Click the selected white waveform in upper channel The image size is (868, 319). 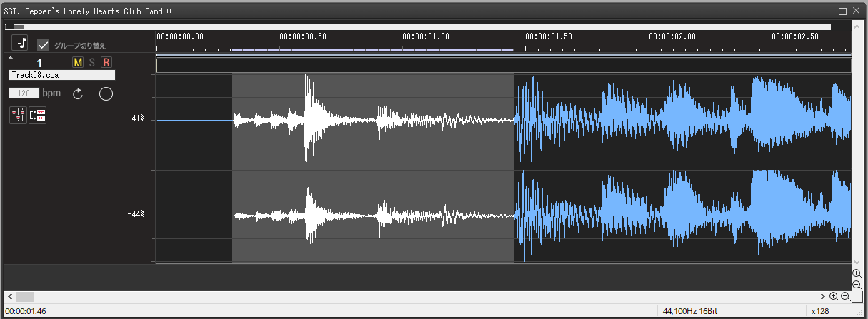point(373,119)
